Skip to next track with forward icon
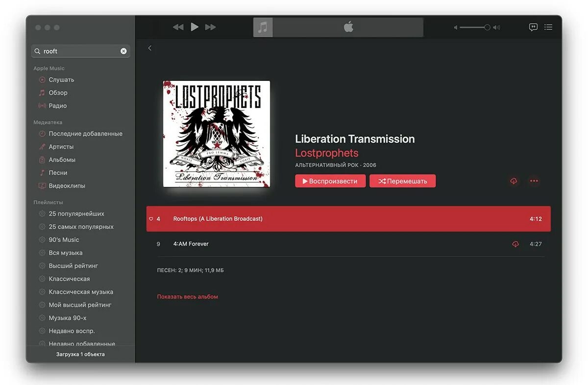The width and height of the screenshot is (588, 385). (211, 27)
